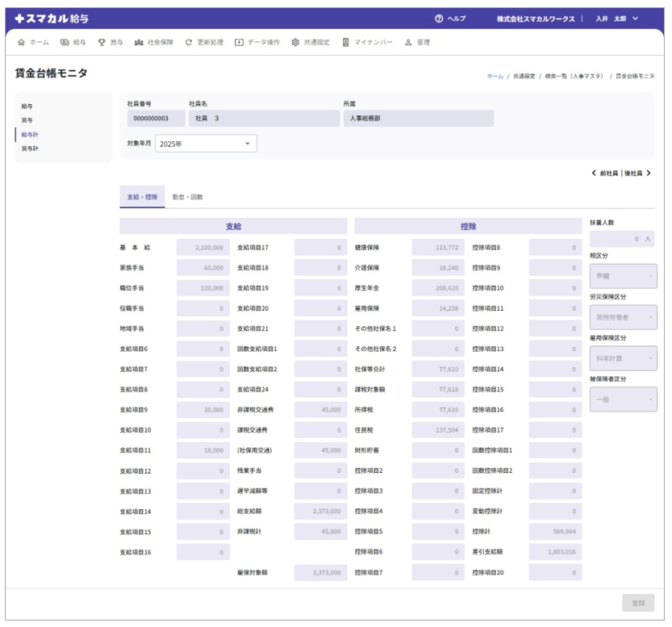Open the データ操作 data operation icon
This screenshot has width=672, height=627.
tap(239, 42)
